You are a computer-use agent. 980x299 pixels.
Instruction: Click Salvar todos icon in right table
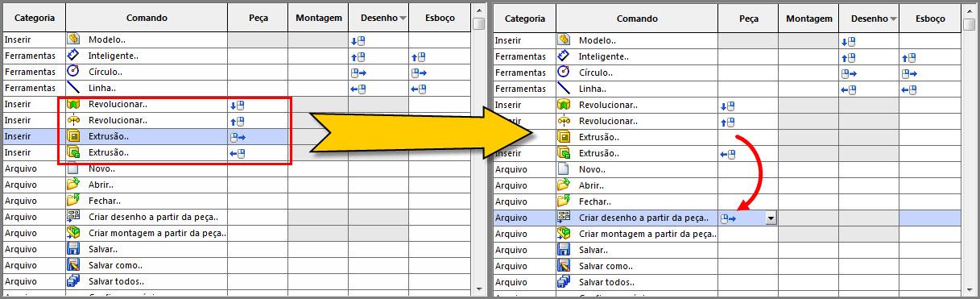(x=564, y=282)
